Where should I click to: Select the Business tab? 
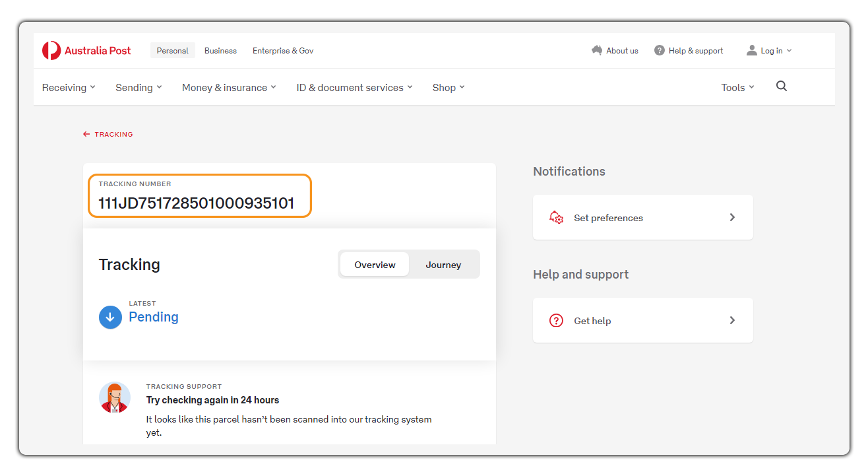pyautogui.click(x=220, y=51)
